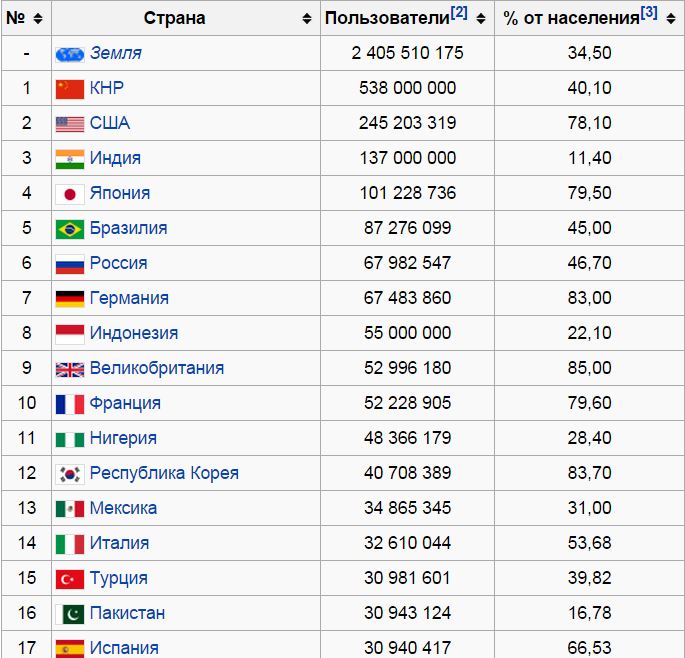Sort by Пользователи column arrows
685x658 pixels.
pos(481,18)
